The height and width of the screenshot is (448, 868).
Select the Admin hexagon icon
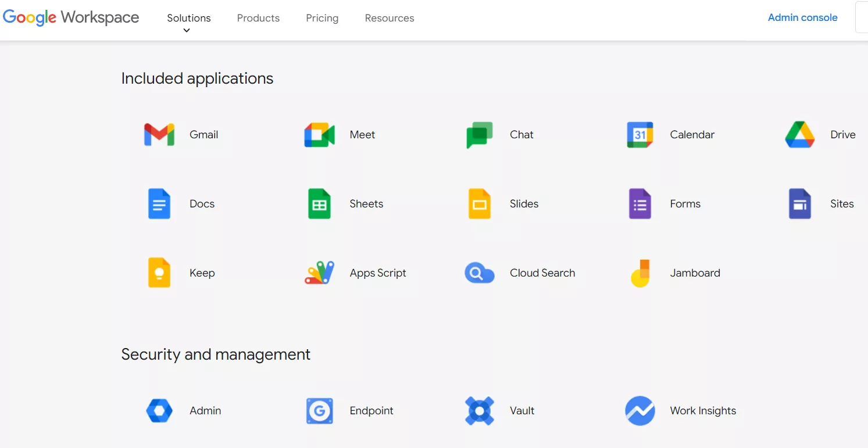159,411
